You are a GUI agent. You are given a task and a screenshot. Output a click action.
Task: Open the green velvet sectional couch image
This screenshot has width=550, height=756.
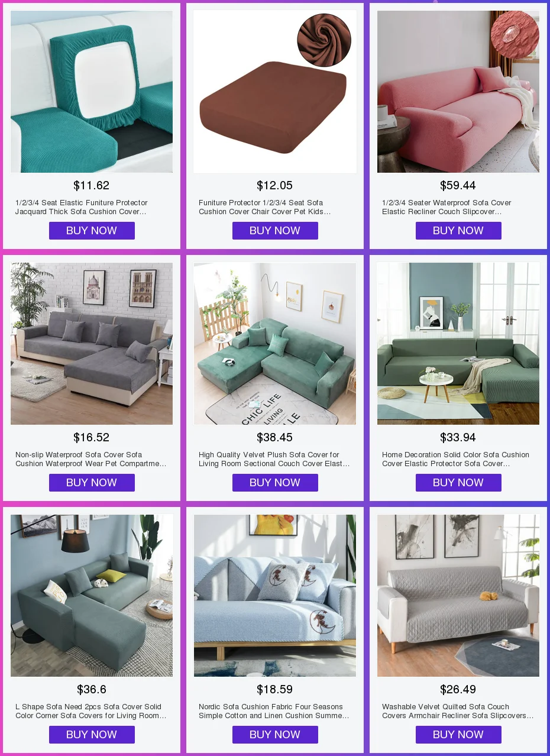tap(275, 344)
